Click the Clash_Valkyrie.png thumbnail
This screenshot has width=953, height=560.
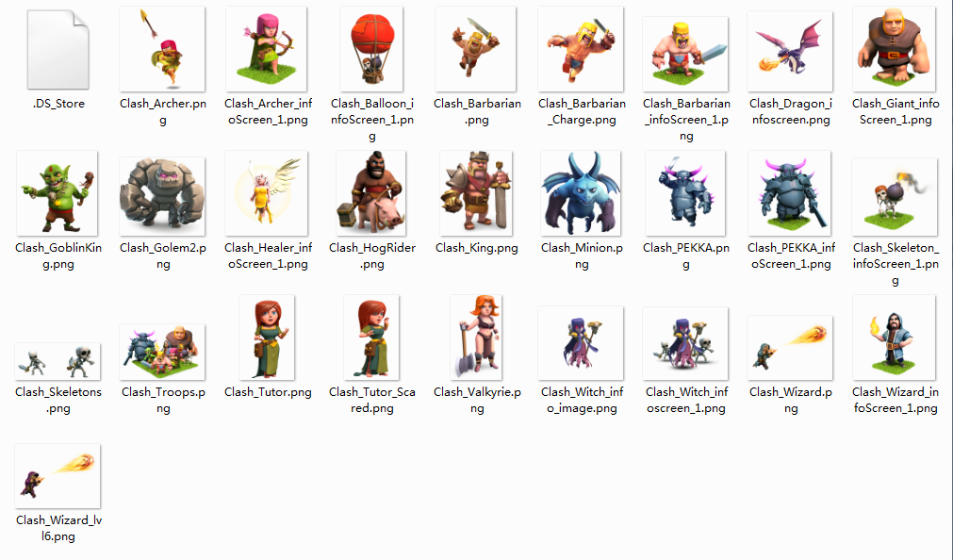pyautogui.click(x=477, y=338)
